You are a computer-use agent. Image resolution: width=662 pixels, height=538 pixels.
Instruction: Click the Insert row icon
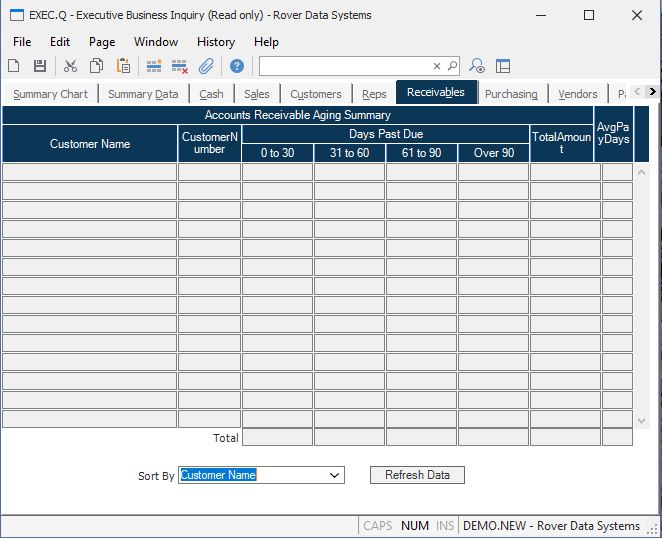[154, 66]
